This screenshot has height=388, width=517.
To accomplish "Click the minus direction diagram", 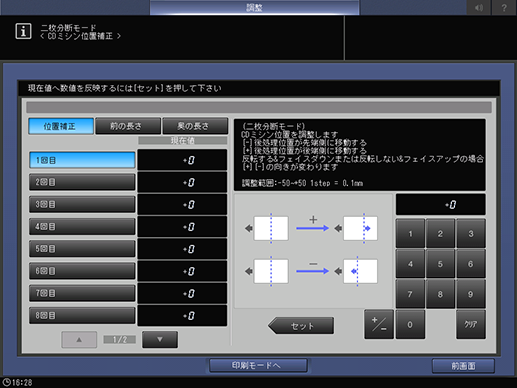I will pos(312,271).
